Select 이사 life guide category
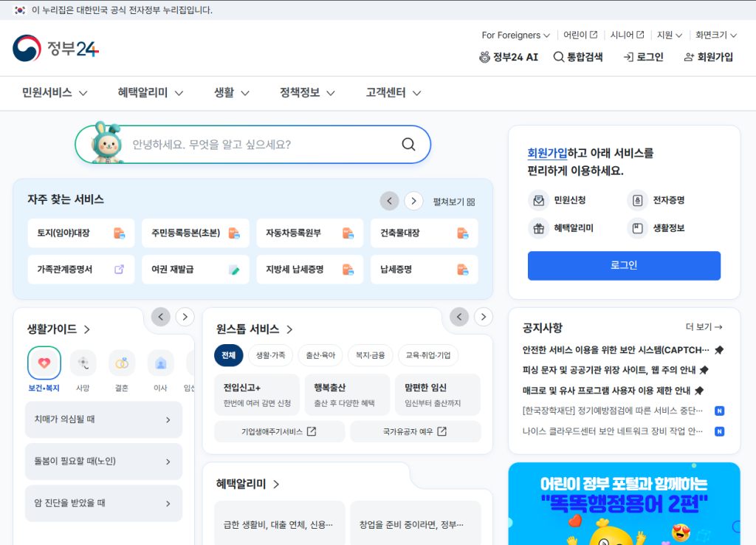The height and width of the screenshot is (545, 756). click(160, 371)
